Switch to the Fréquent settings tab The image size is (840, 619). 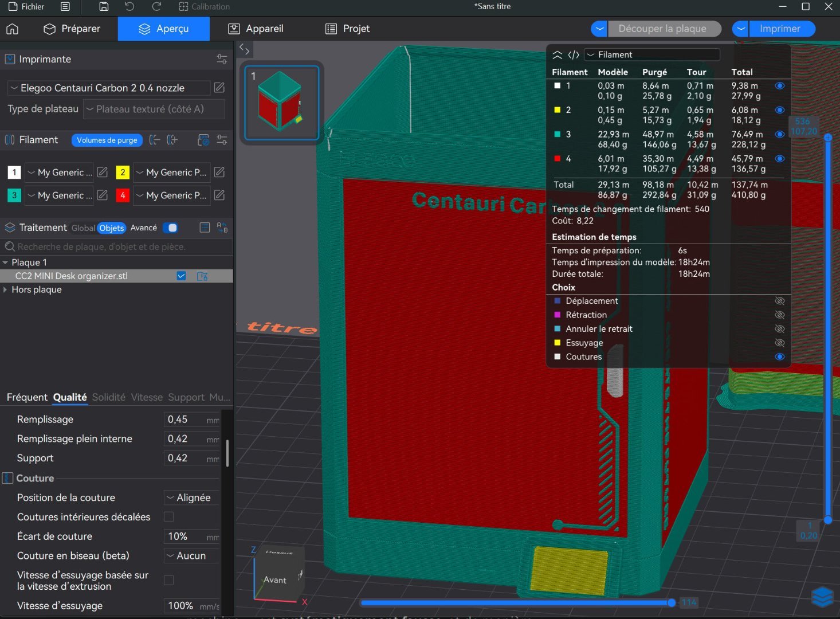(x=27, y=397)
